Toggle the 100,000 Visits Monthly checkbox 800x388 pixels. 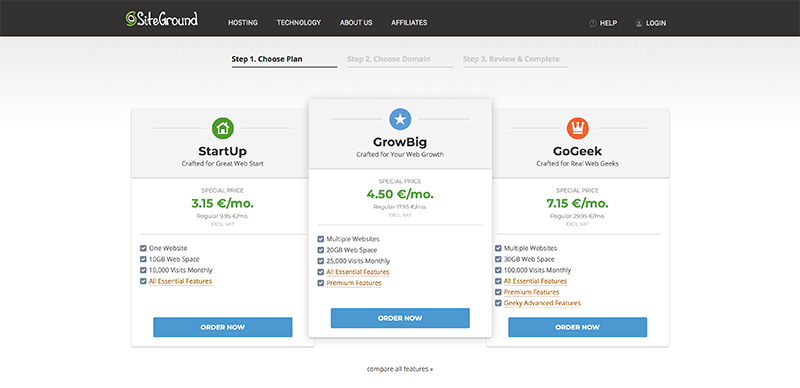point(498,270)
